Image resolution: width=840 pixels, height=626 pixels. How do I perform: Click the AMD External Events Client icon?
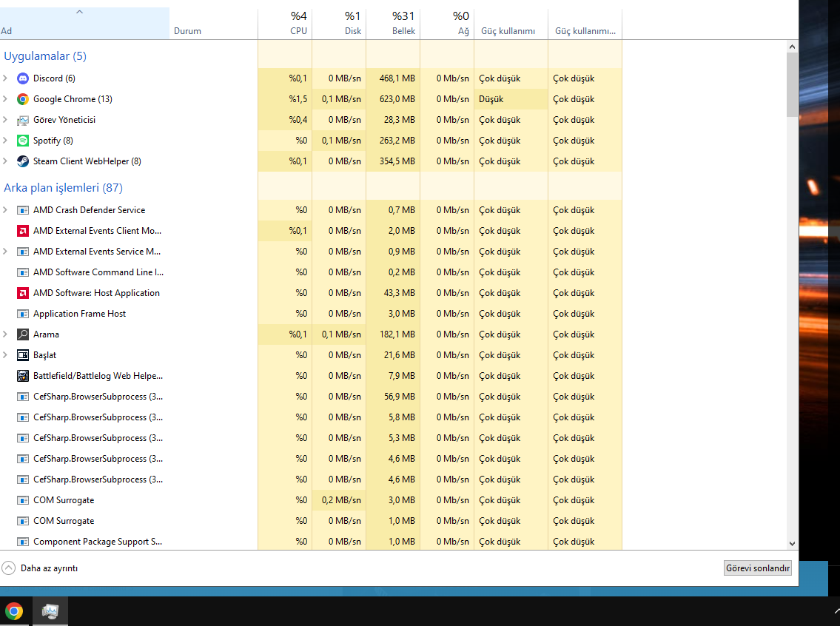pos(22,231)
